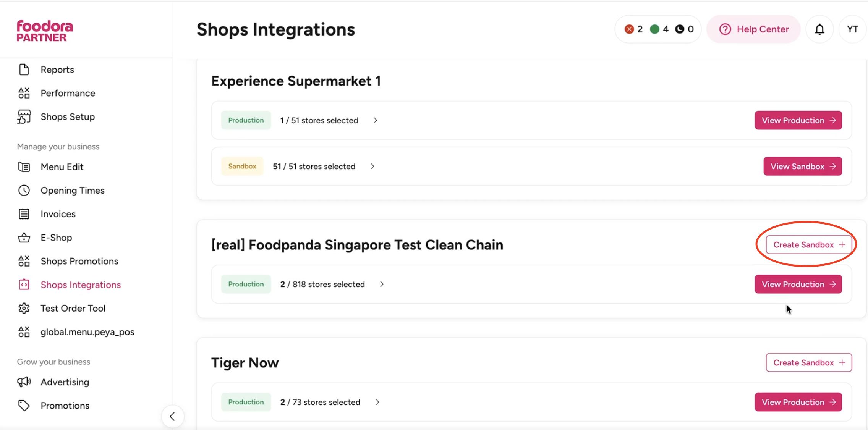Image resolution: width=868 pixels, height=430 pixels.
Task: Click the Opening Times clock icon
Action: click(x=24, y=190)
